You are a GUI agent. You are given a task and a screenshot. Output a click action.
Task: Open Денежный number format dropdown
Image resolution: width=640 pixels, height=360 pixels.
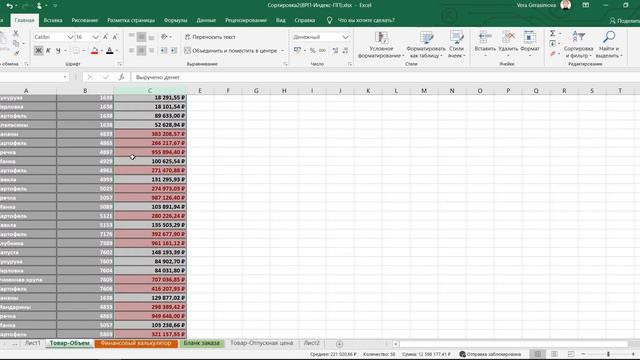tap(345, 37)
